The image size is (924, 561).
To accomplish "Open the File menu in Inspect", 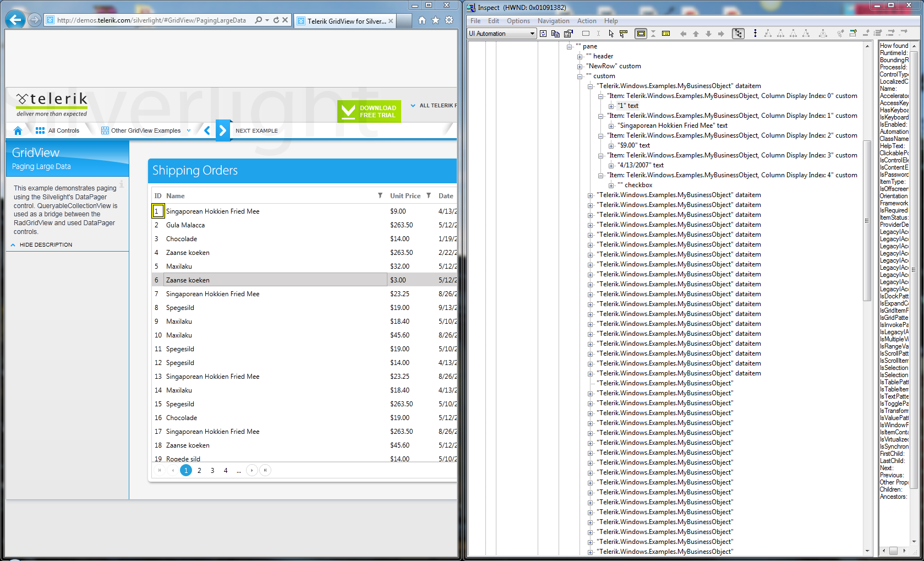I will pos(475,21).
